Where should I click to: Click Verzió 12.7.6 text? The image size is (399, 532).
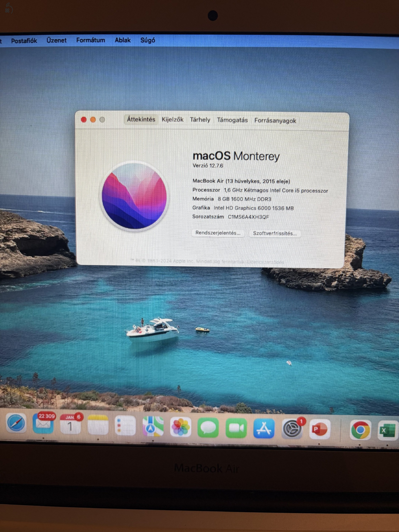coord(208,166)
